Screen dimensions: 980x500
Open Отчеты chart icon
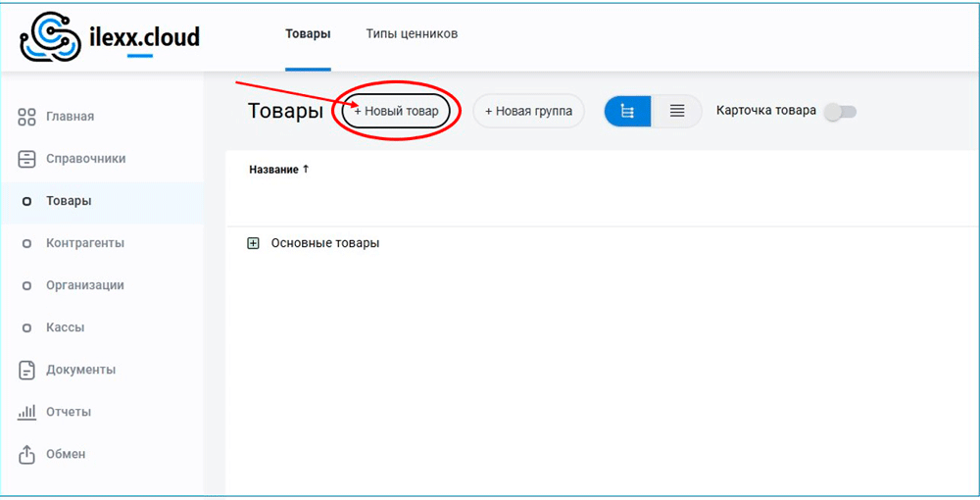tap(27, 412)
